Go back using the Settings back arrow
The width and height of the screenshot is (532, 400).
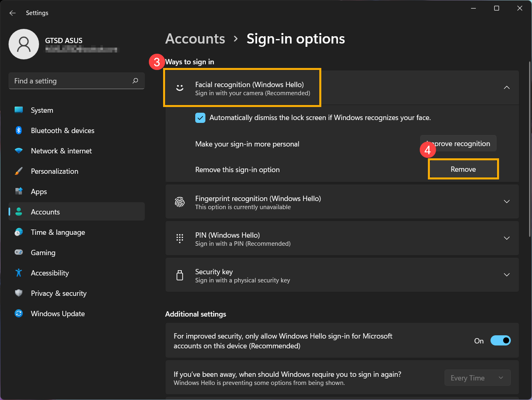click(x=13, y=13)
